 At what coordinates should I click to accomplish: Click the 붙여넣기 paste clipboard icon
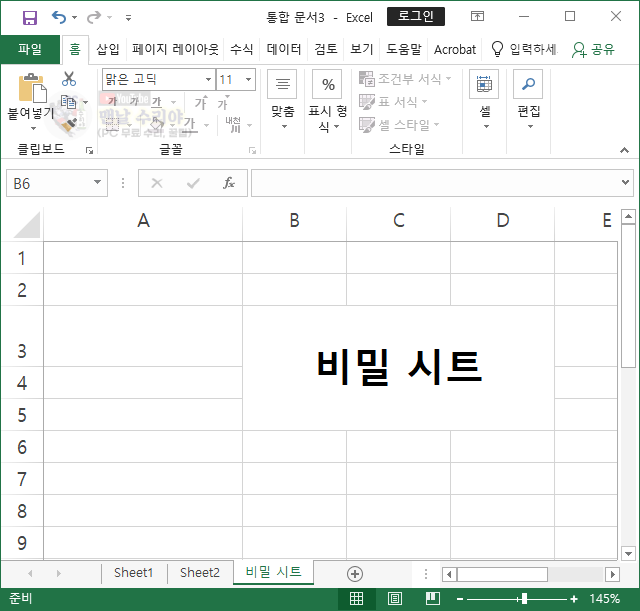point(32,87)
